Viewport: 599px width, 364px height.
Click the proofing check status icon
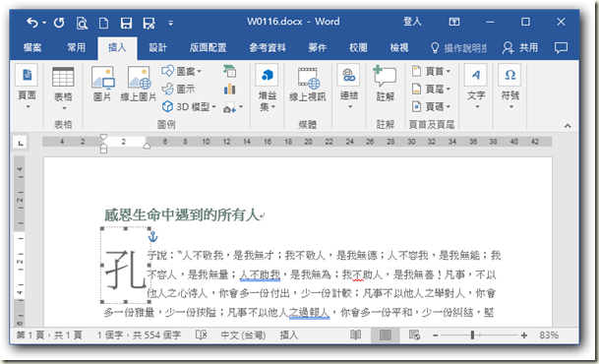201,334
